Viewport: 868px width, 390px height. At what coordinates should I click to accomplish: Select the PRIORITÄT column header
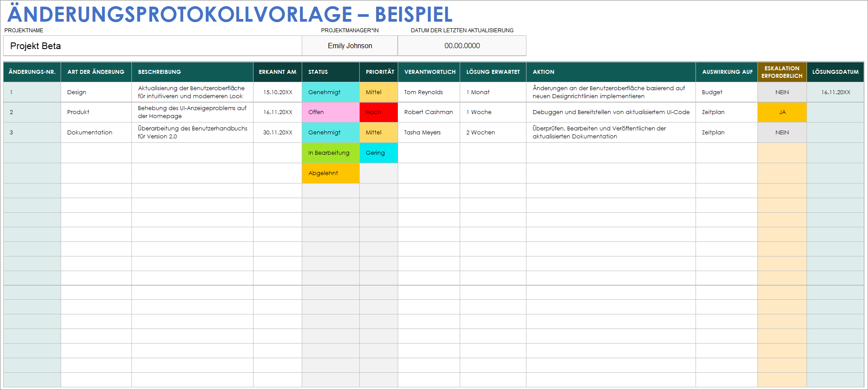(x=379, y=72)
